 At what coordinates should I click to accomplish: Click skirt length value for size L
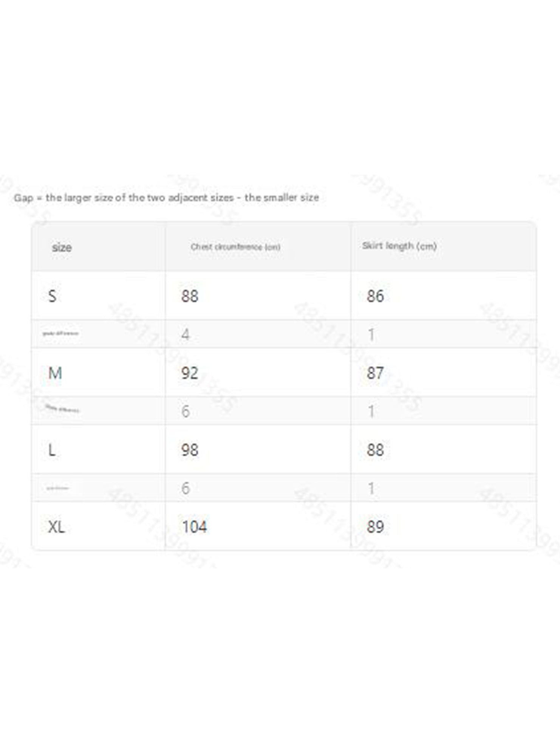[x=375, y=450]
